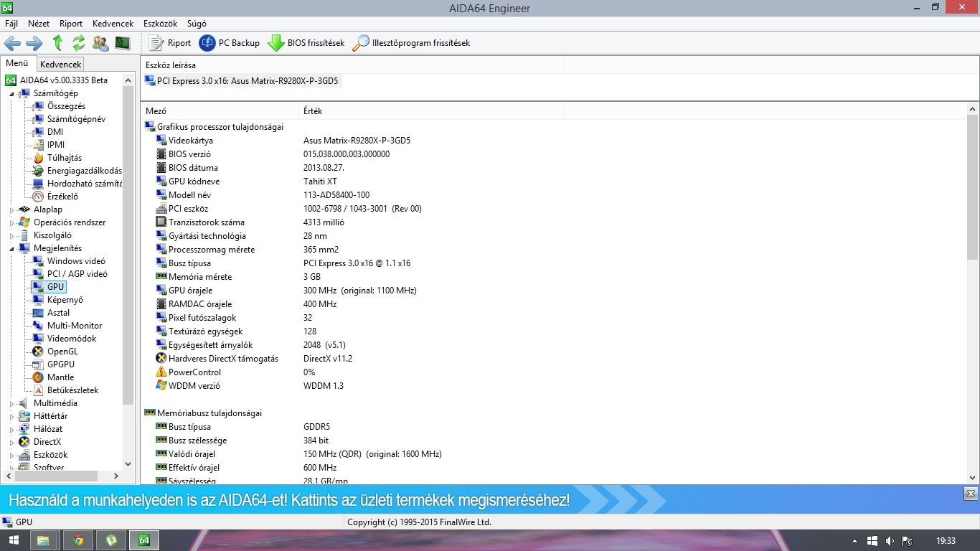Close the blue advertisement banner

(971, 494)
